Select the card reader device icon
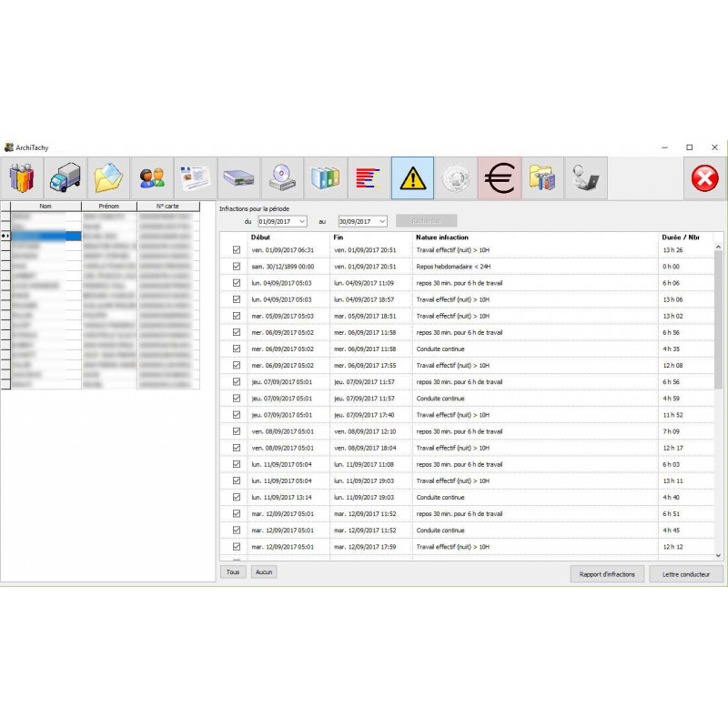 pyautogui.click(x=238, y=177)
